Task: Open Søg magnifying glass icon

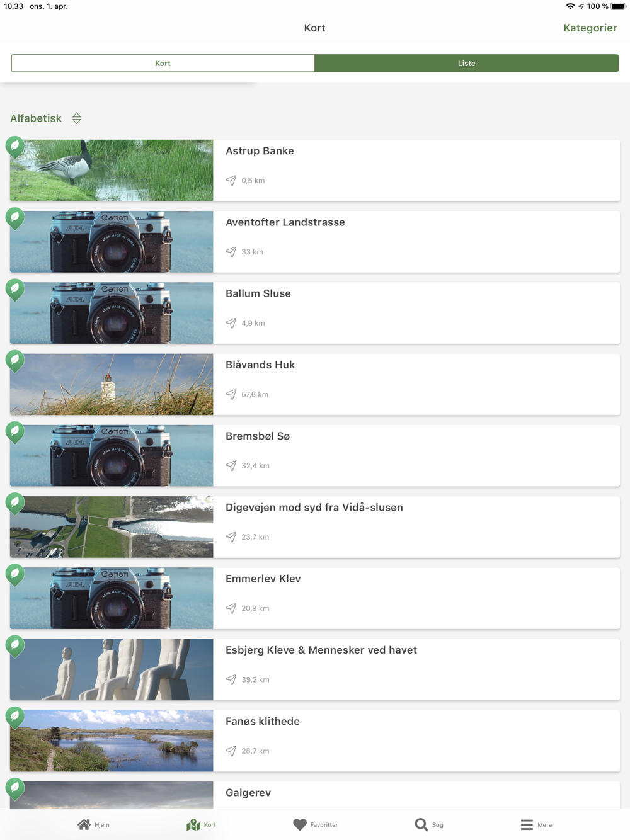Action: 421,824
